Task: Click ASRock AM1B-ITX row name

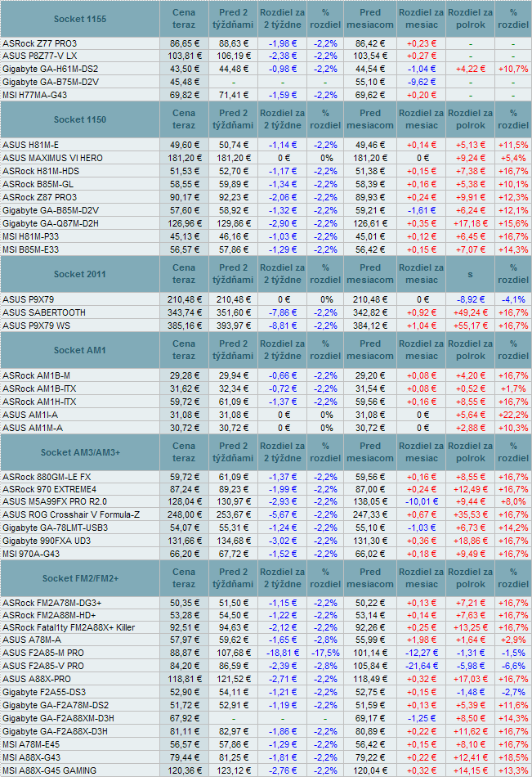Action: 39,388
